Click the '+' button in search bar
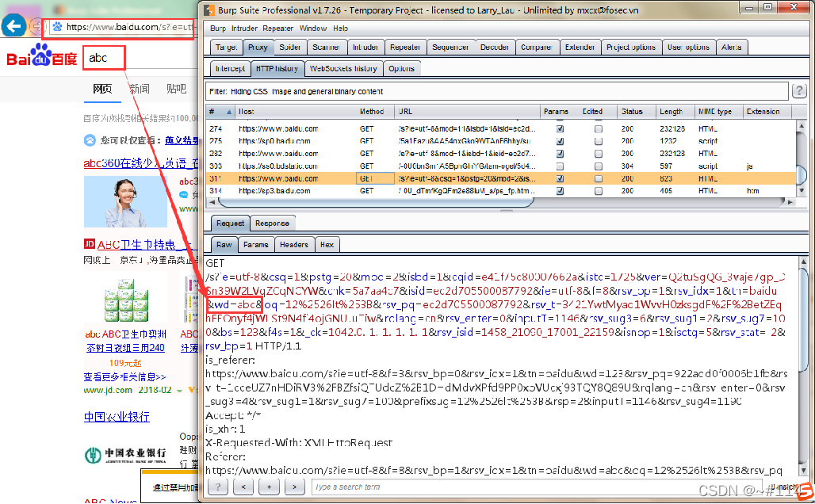This screenshot has width=815, height=504. click(x=269, y=487)
